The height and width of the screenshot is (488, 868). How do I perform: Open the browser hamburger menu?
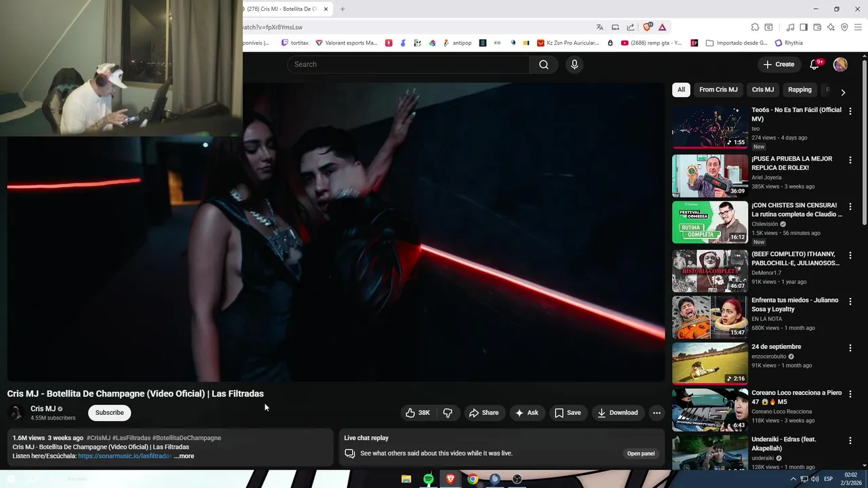[858, 27]
